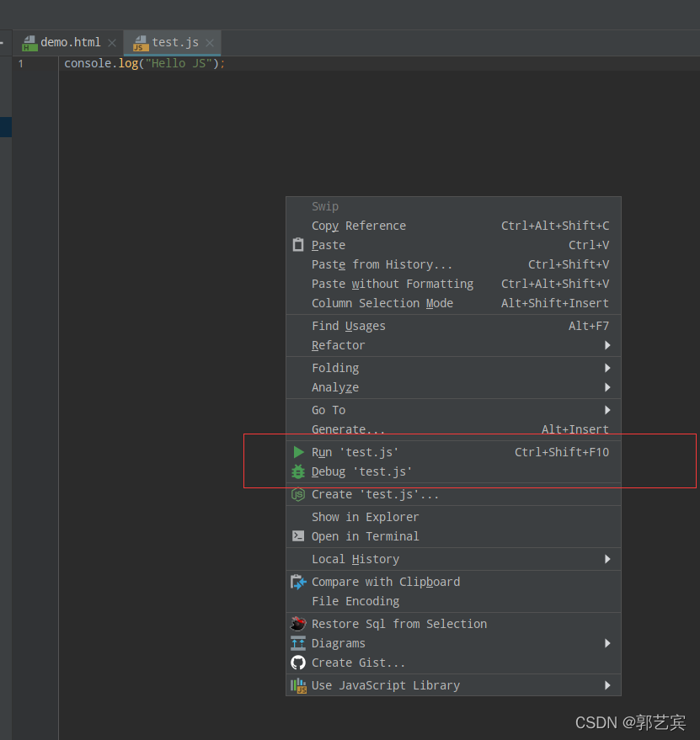
Task: Choose Debug 'test.js'
Action: 453,471
